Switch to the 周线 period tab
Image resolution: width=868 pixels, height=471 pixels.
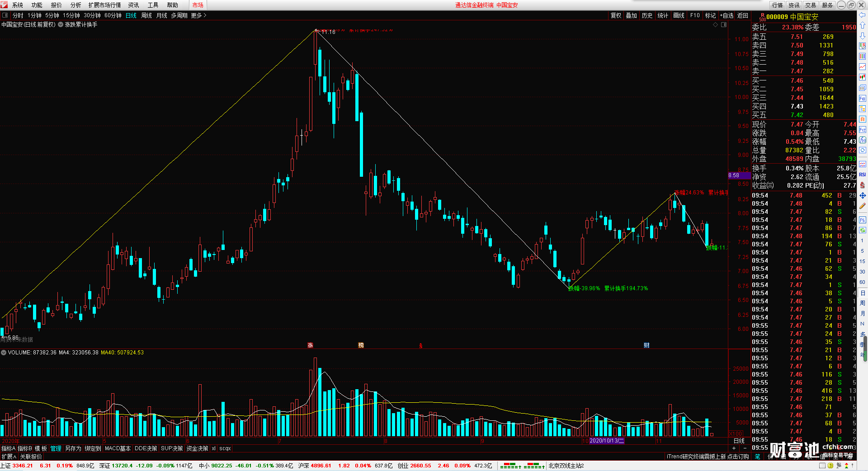pos(146,15)
